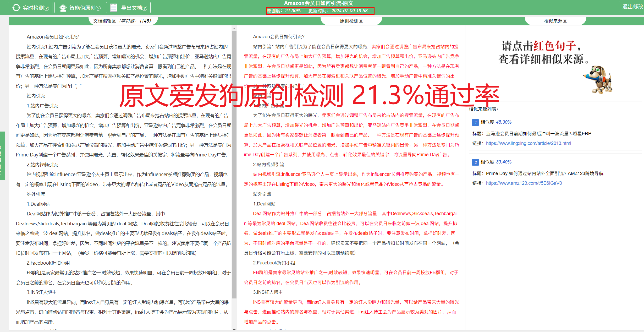Click the green side tab on left edge
Image resolution: width=644 pixels, height=332 pixels.
coord(2,156)
